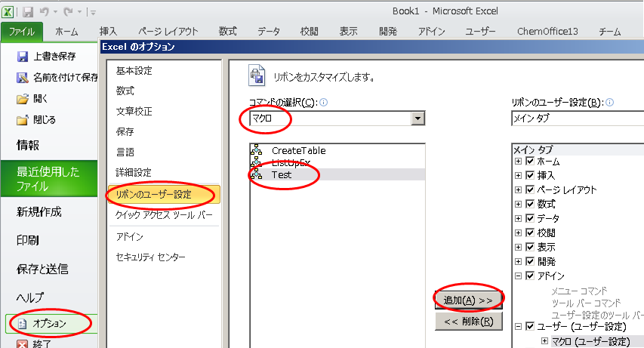Switch to the ページ レイアウト ribbon tab
The image size is (644, 348).
coord(168,32)
